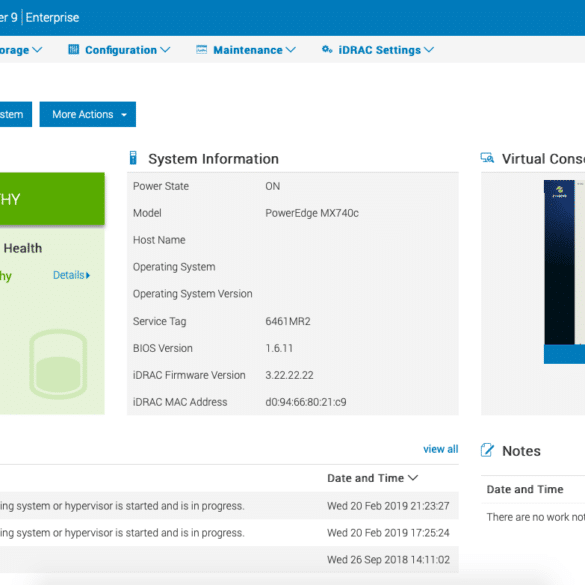The height and width of the screenshot is (585, 585).
Task: Click the Maintenance menu icon
Action: [x=201, y=49]
